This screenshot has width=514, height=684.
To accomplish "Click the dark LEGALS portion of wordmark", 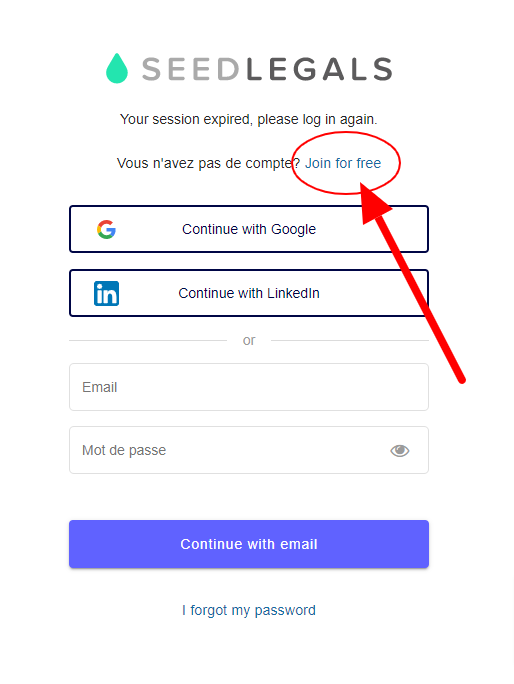I will coord(319,69).
